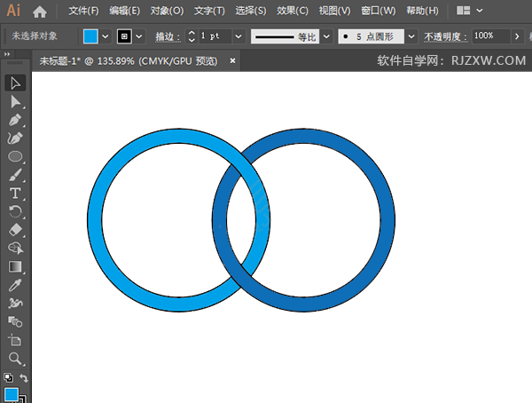This screenshot has width=532, height=403.
Task: Open the 帮助(H) menu
Action: (422, 11)
